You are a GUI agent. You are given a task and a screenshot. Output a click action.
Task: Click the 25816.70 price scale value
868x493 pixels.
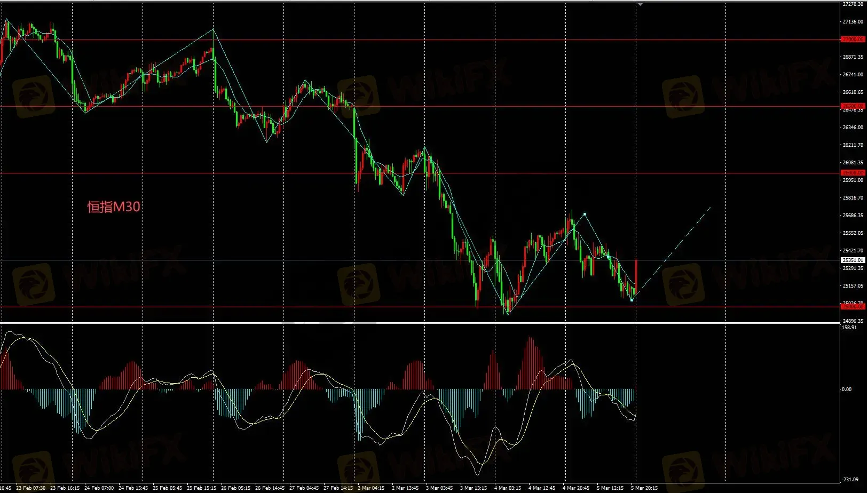pyautogui.click(x=853, y=198)
